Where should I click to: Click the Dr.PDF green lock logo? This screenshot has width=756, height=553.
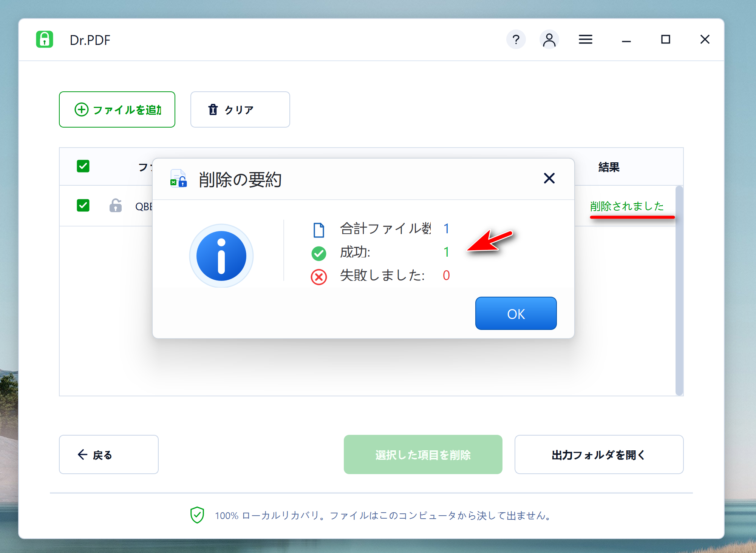[45, 39]
